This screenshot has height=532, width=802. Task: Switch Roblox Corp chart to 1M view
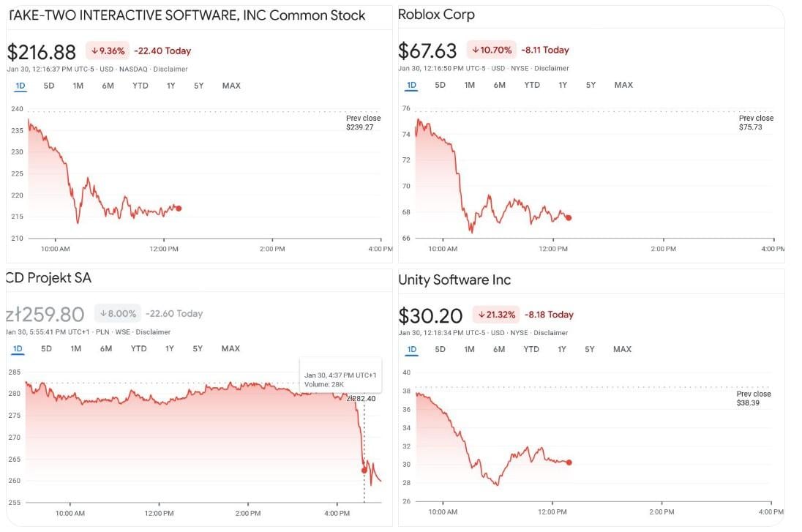click(468, 85)
